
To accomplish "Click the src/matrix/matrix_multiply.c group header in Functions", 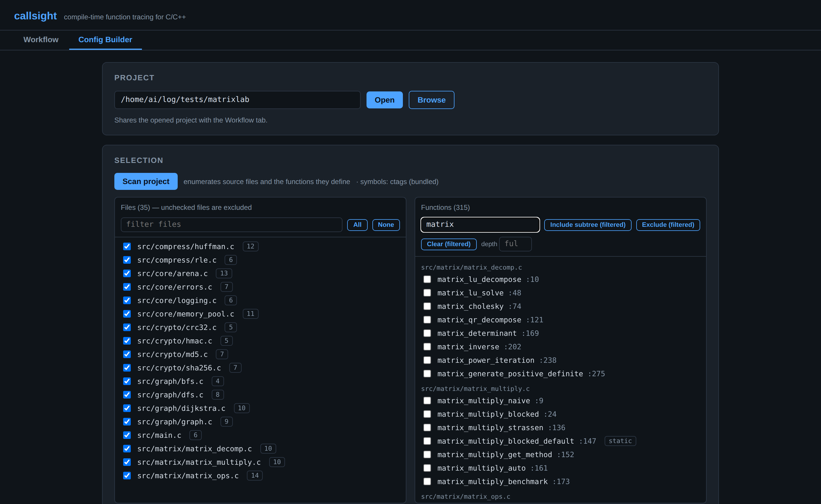I will pyautogui.click(x=475, y=389).
